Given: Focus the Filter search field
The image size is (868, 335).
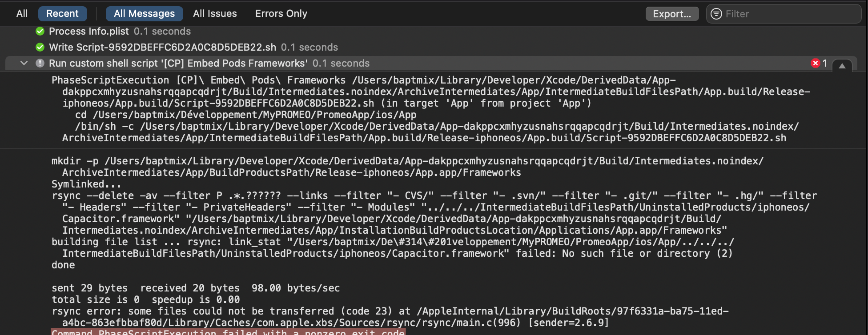Looking at the screenshot, I should (784, 14).
